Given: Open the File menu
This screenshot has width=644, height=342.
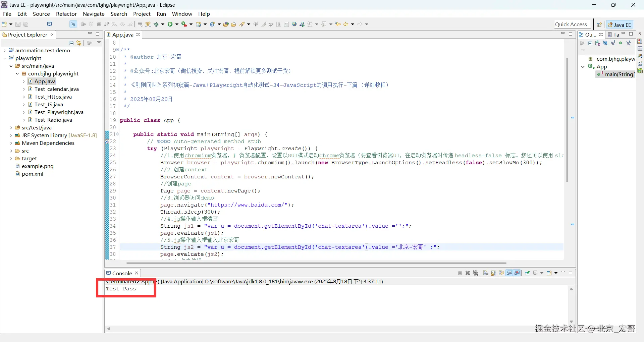Looking at the screenshot, I should click(x=7, y=14).
